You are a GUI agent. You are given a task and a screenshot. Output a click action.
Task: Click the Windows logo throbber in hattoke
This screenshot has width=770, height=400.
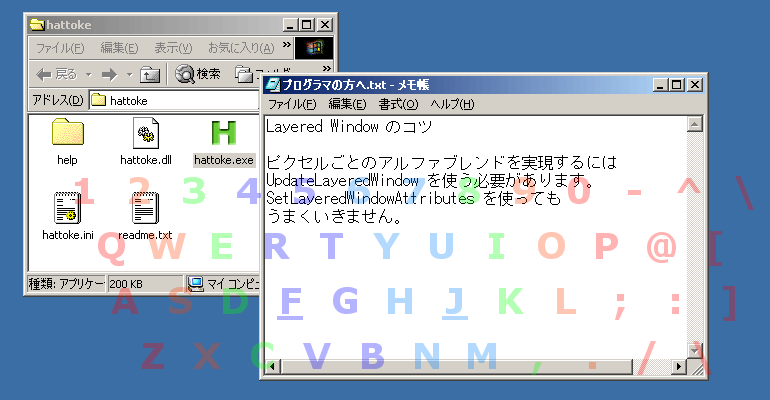(314, 48)
